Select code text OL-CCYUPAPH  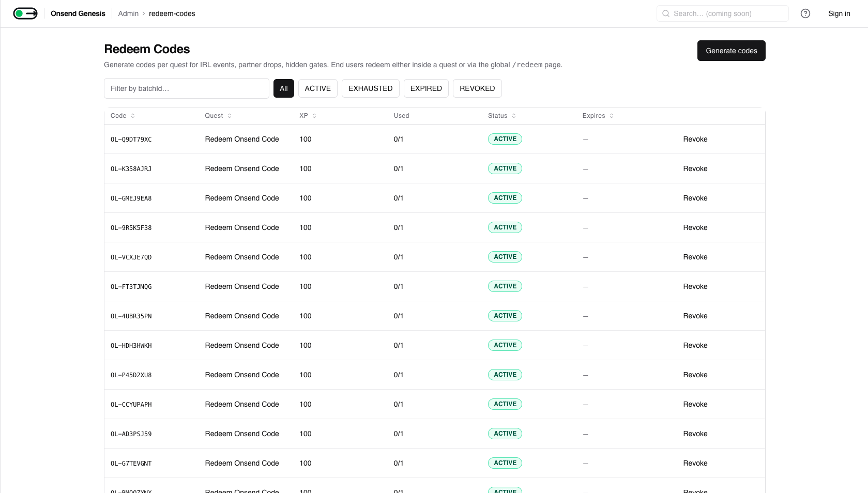(x=131, y=405)
